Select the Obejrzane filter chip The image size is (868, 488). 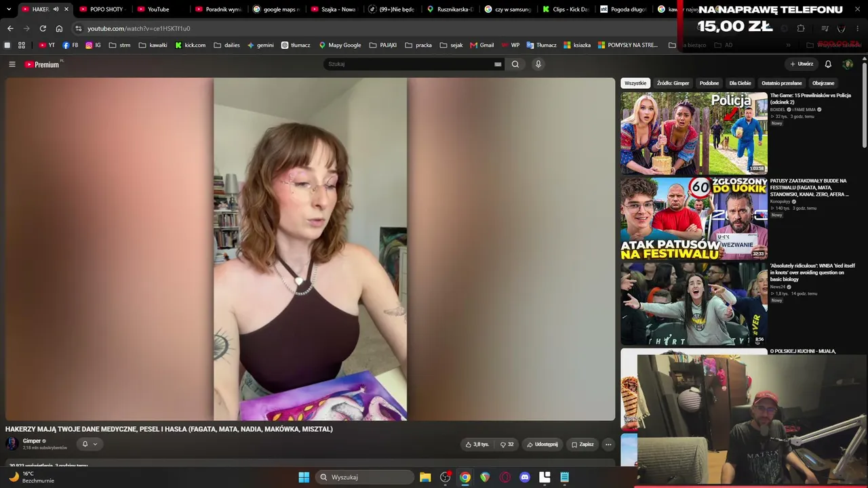823,83
